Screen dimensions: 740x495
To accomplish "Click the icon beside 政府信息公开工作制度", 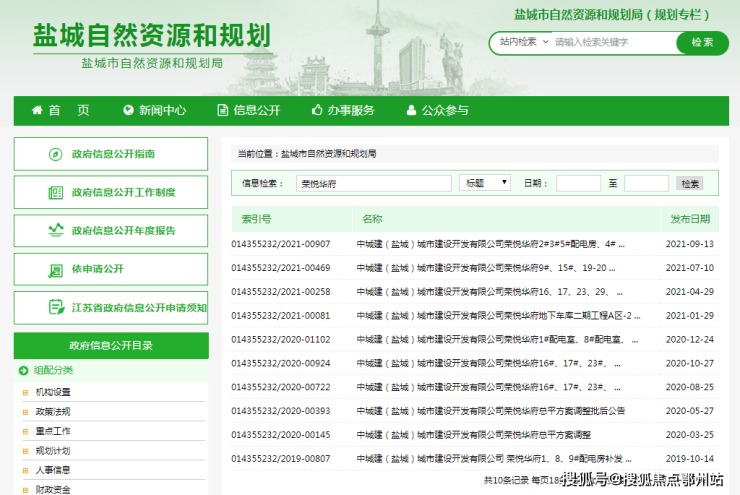I will click(x=56, y=192).
